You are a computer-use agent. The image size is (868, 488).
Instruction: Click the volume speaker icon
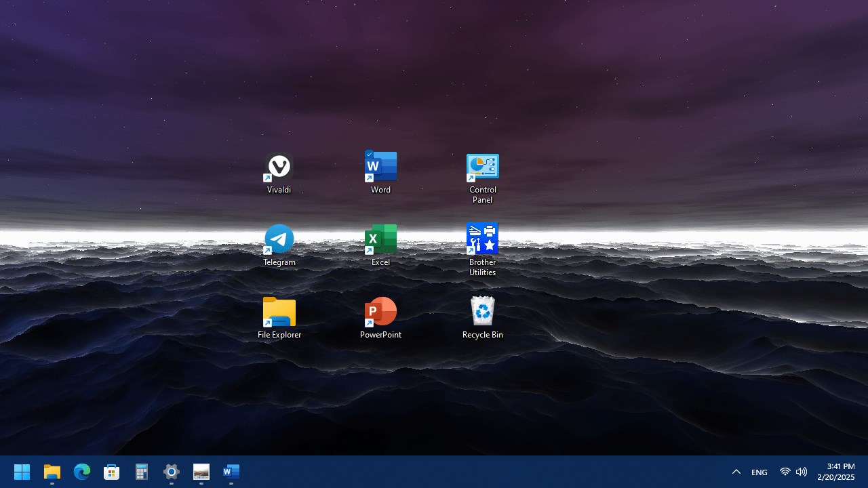tap(802, 472)
